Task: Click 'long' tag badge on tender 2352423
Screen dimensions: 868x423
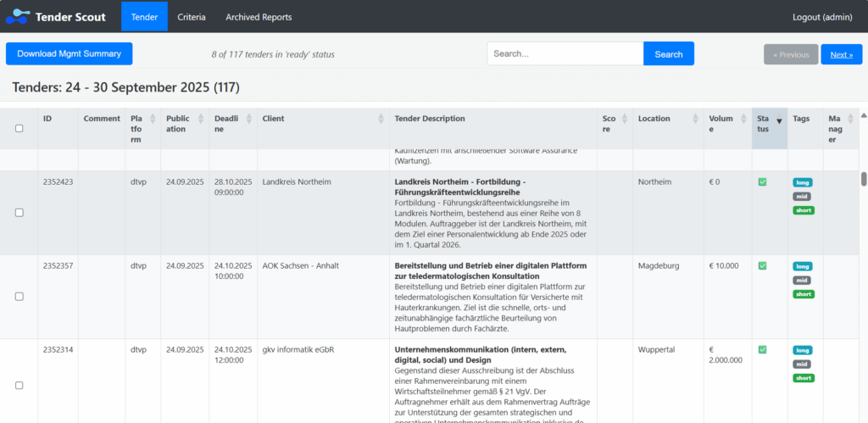Action: tap(802, 182)
